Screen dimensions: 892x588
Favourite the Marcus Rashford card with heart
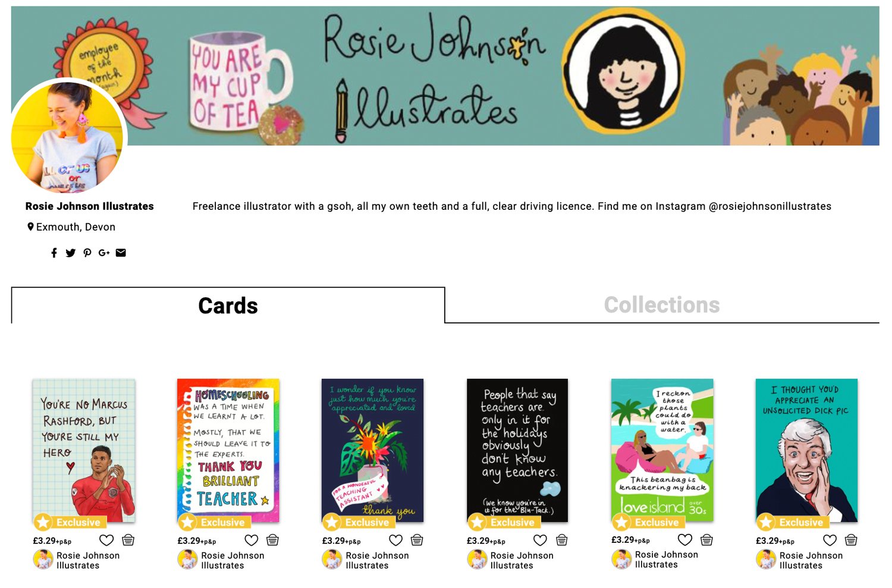106,540
